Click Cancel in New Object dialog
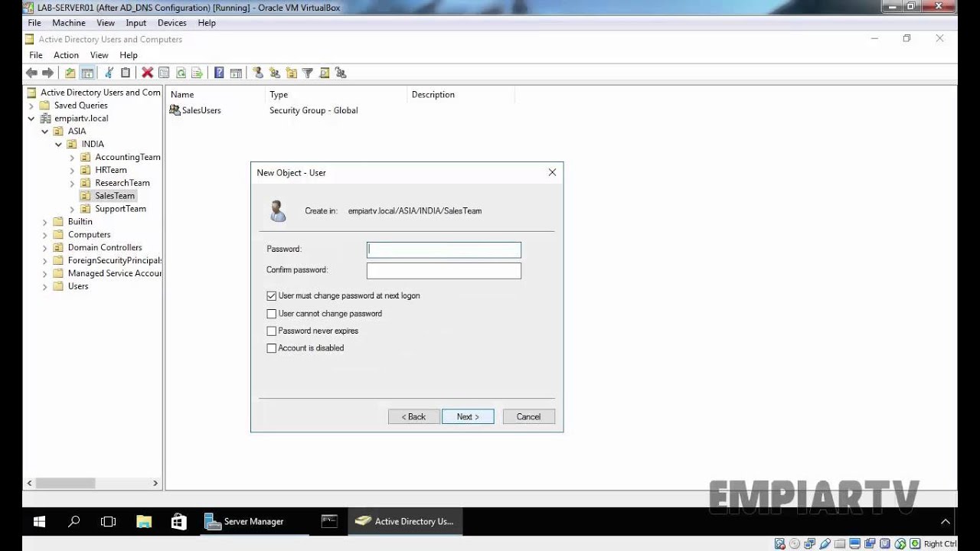 [528, 417]
